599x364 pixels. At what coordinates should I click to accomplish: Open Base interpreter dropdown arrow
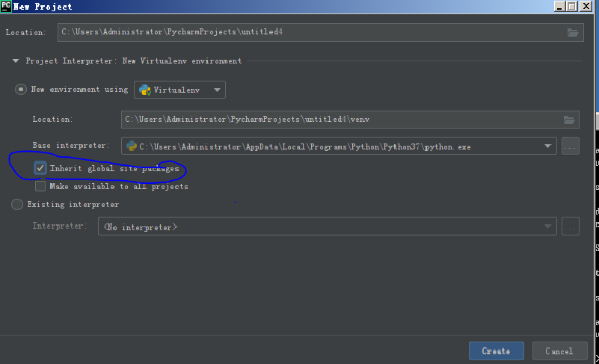548,146
